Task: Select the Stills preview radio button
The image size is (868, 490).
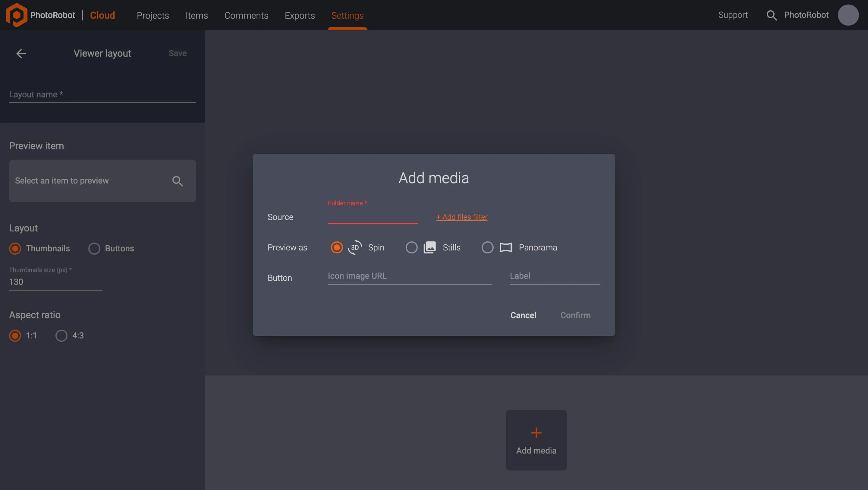Action: [411, 247]
